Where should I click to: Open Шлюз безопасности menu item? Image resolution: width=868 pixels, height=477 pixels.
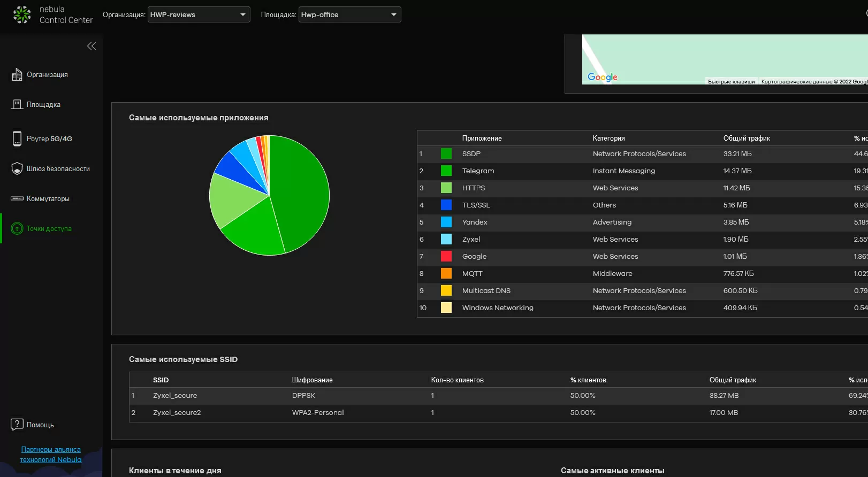pyautogui.click(x=58, y=168)
